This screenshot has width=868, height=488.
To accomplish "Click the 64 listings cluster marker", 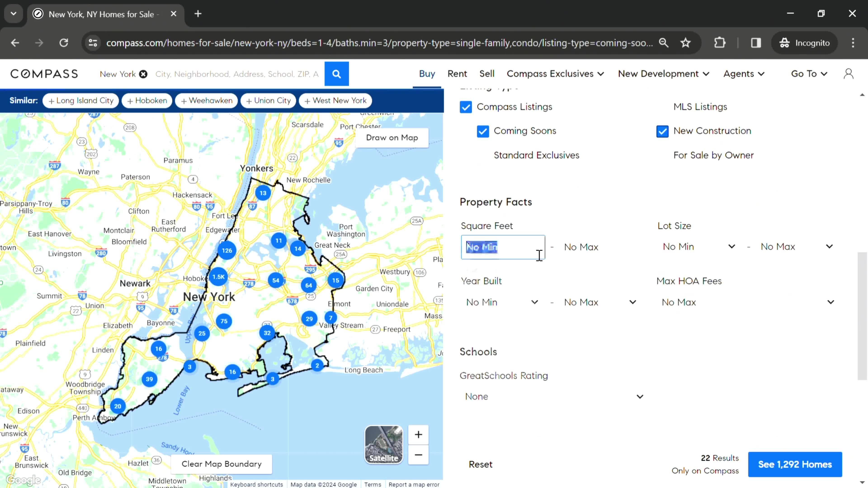I will 309,285.
